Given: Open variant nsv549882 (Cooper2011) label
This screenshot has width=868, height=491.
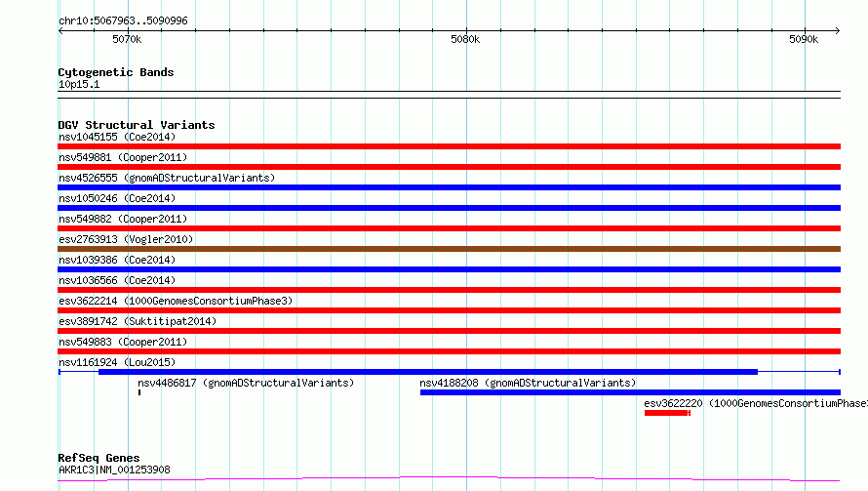Looking at the screenshot, I should pos(123,219).
